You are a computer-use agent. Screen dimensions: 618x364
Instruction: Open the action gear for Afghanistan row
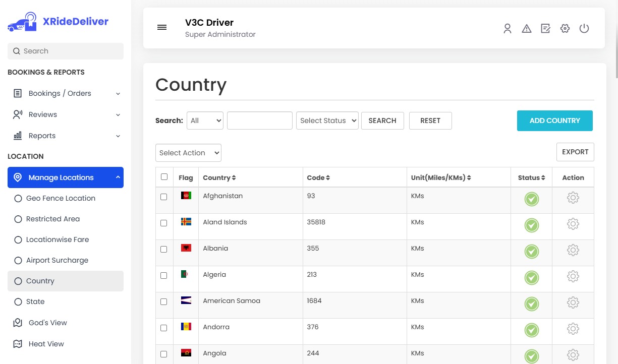[573, 198]
